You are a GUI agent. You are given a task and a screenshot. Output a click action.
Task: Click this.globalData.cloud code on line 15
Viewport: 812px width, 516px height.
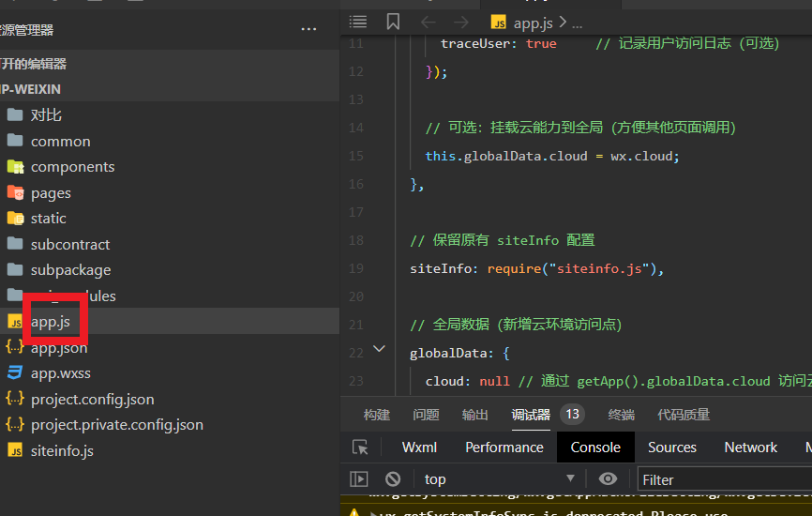point(506,156)
